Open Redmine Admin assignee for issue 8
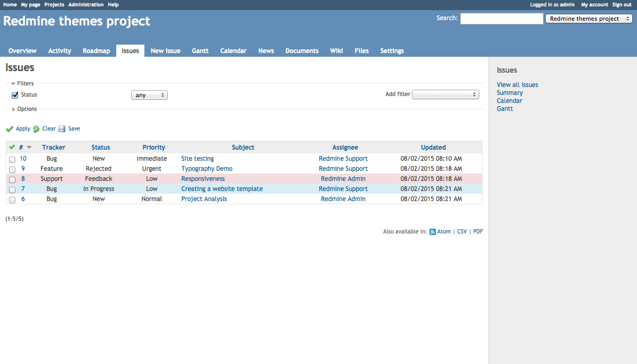 pyautogui.click(x=343, y=179)
